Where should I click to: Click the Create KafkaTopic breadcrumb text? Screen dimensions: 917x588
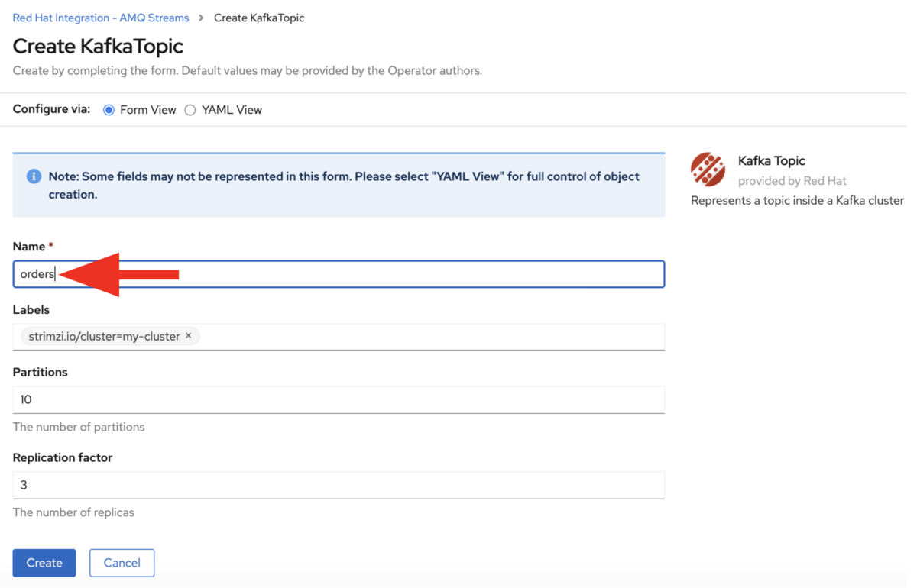pyautogui.click(x=259, y=18)
